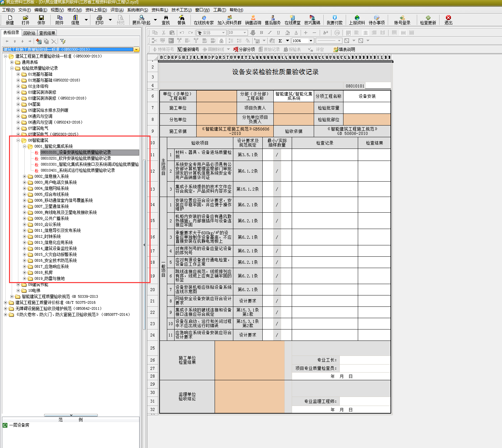Click the 打印 print icon
The image size is (502, 448).
coord(99,20)
